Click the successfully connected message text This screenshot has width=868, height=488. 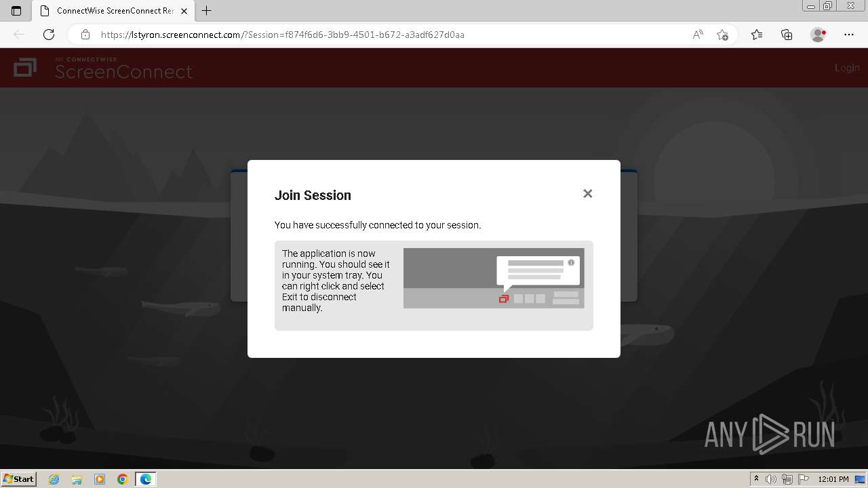[378, 225]
